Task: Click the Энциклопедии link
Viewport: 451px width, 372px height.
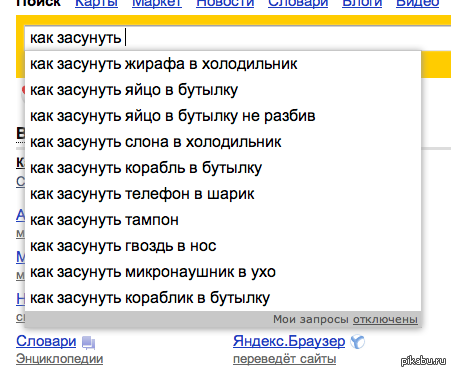Action: tap(59, 359)
